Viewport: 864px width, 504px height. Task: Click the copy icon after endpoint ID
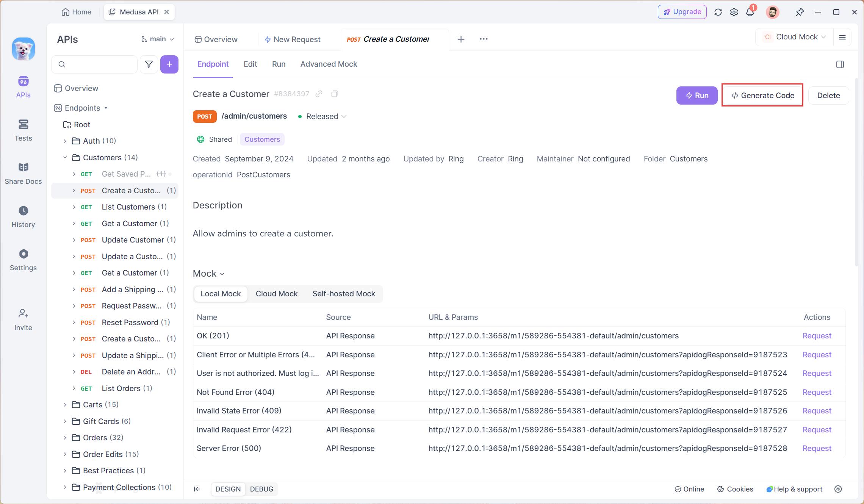click(x=335, y=94)
